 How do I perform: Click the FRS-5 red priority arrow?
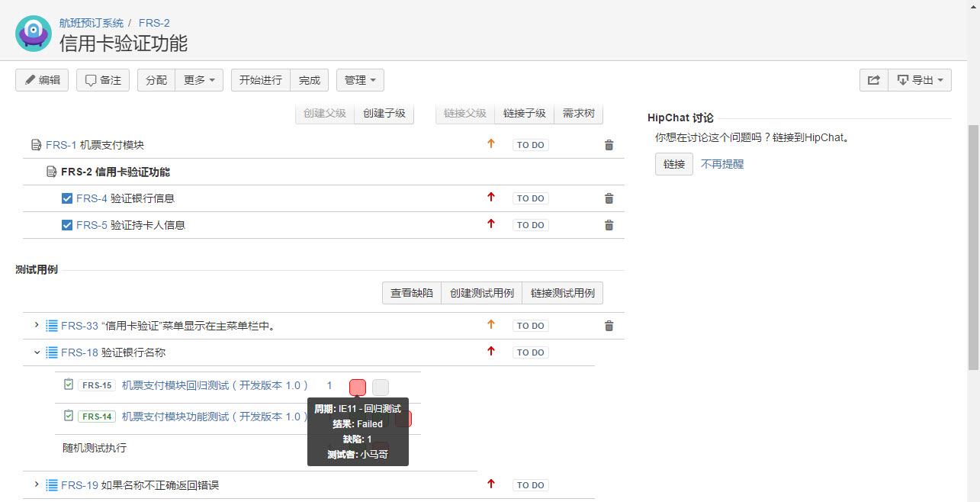pos(491,224)
